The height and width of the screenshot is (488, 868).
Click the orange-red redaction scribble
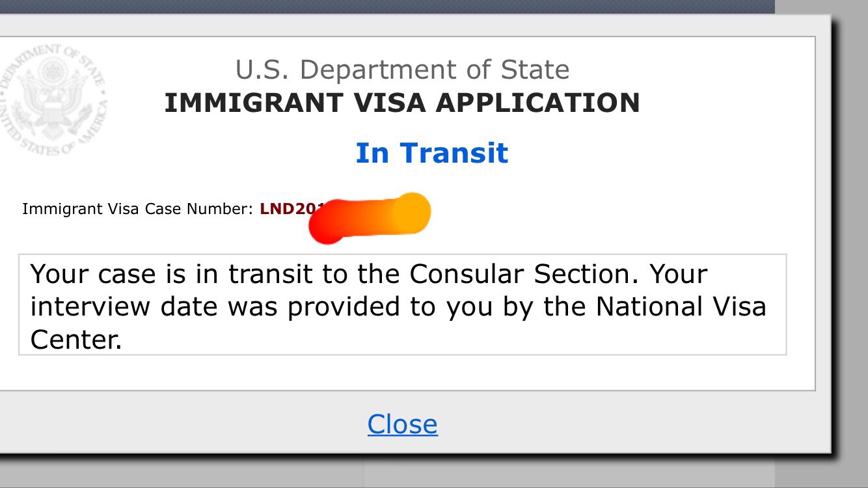370,217
